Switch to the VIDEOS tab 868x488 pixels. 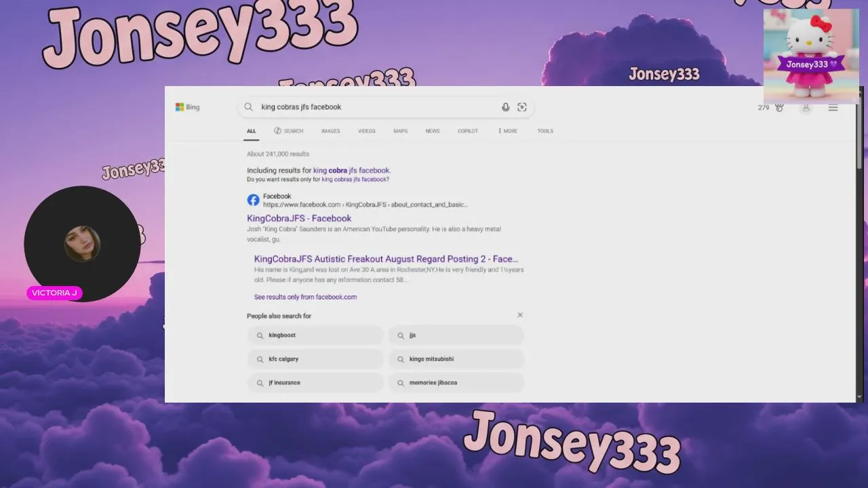[x=367, y=131]
